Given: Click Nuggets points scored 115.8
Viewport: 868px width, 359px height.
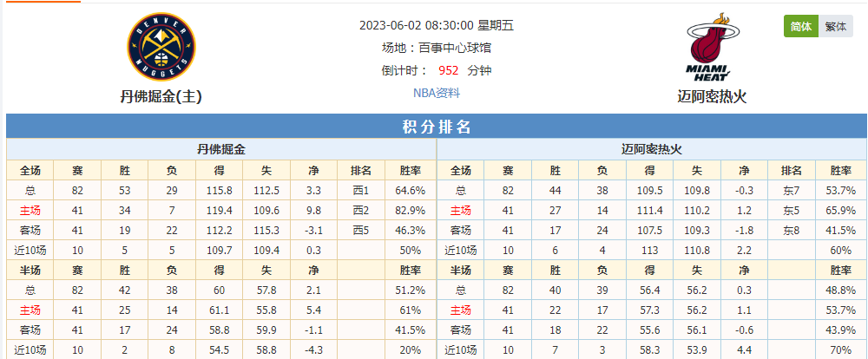Looking at the screenshot, I should (220, 191).
